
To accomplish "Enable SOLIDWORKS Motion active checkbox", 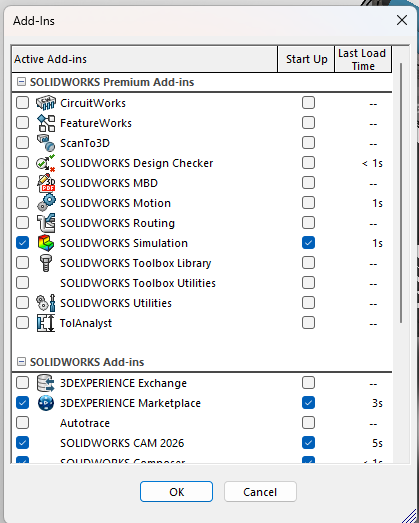I will coord(22,203).
